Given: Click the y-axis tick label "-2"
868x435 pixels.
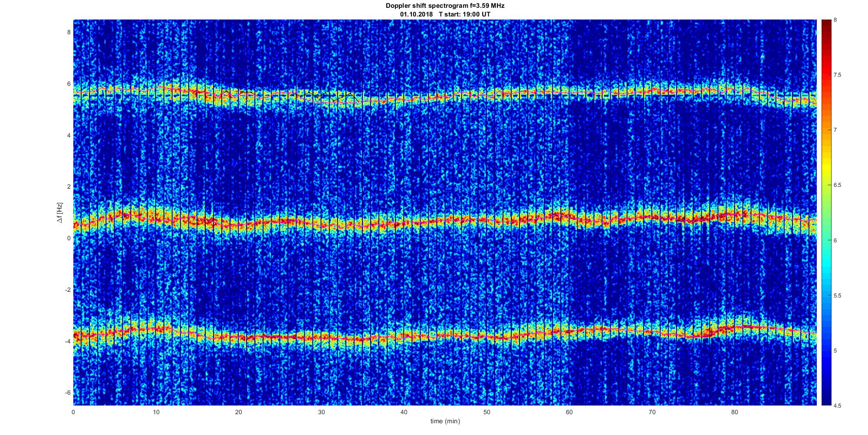Looking at the screenshot, I should [68, 290].
